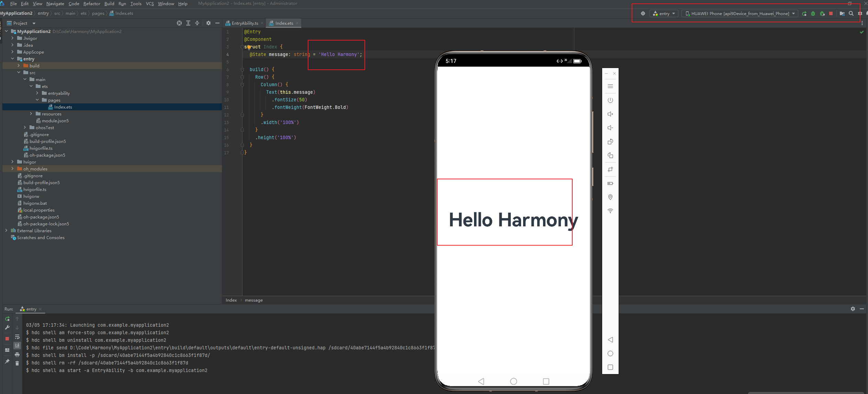Rerun entry from the Run panel sidebar
Viewport: 868px width, 394px height.
[7, 319]
